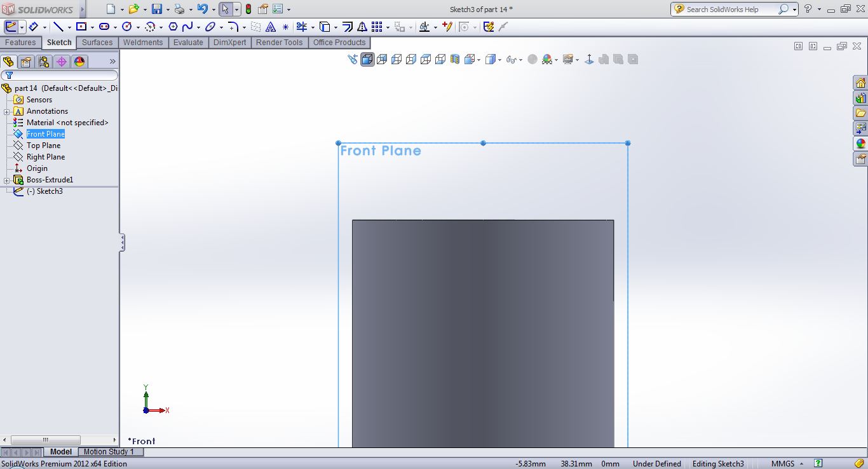The image size is (868, 469).
Task: Select the Spline sketch tool
Action: [x=187, y=27]
